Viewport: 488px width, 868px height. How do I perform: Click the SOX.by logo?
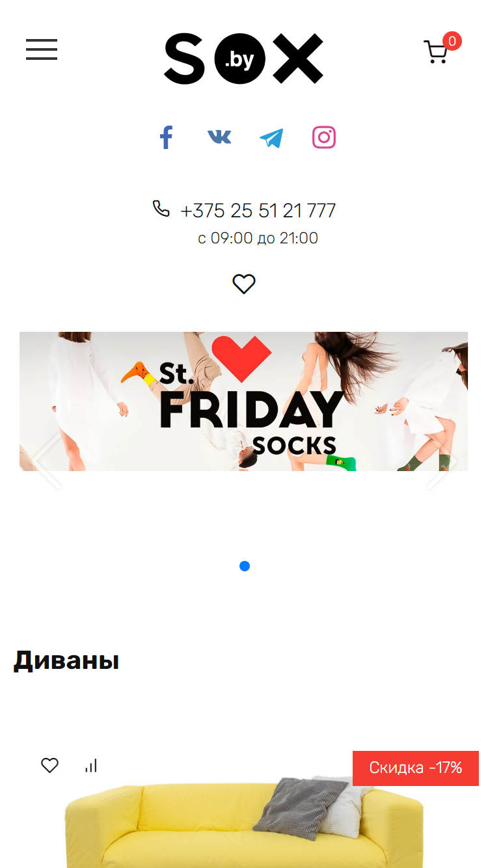243,59
